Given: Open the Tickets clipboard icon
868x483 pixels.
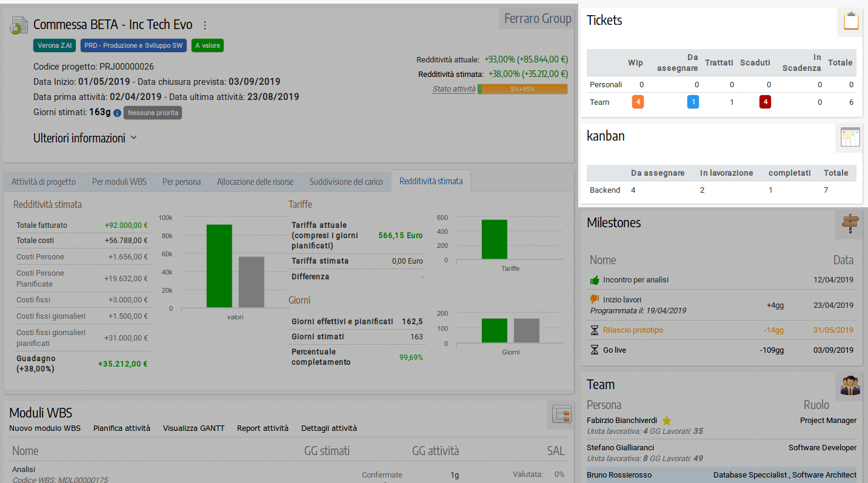Looking at the screenshot, I should pyautogui.click(x=850, y=20).
